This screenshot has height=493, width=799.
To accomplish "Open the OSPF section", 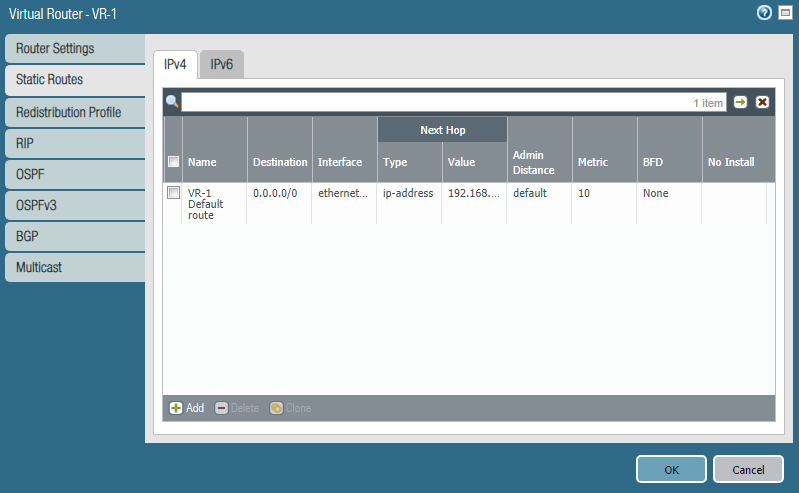I will [75, 174].
